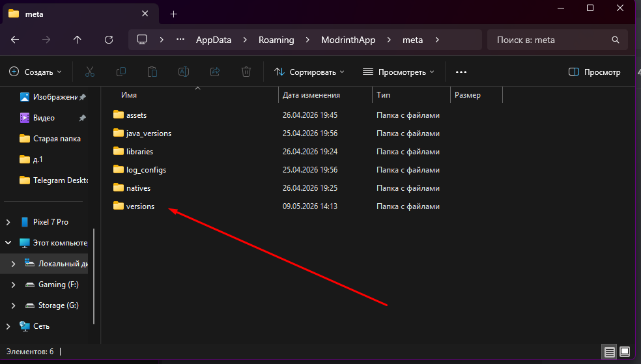Expand chevron after AppData breadcrumb

click(245, 40)
